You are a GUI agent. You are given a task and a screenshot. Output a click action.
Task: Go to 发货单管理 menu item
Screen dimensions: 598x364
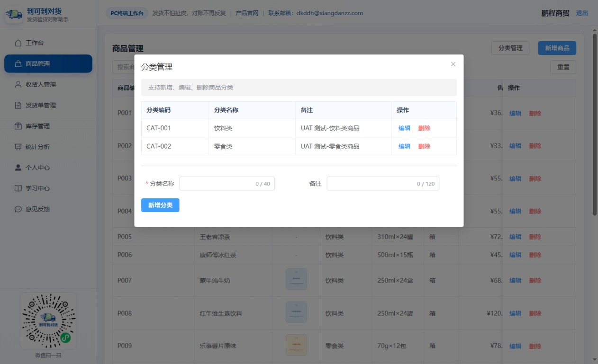click(48, 106)
